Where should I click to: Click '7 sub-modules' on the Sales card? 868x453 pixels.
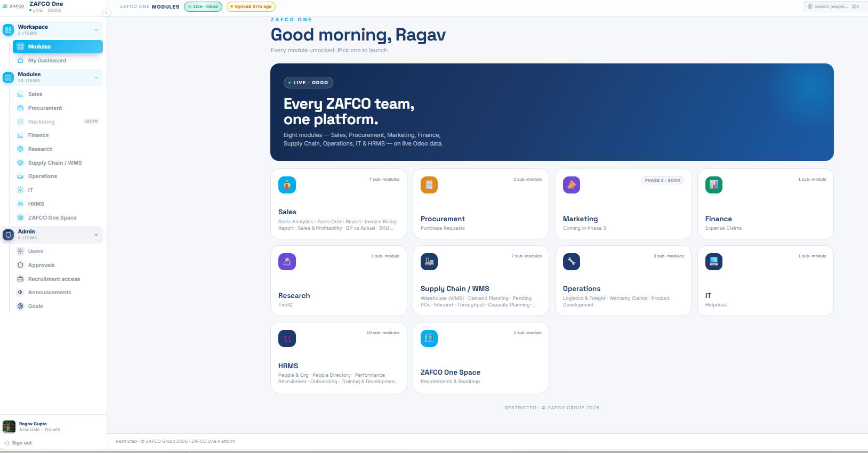point(384,180)
